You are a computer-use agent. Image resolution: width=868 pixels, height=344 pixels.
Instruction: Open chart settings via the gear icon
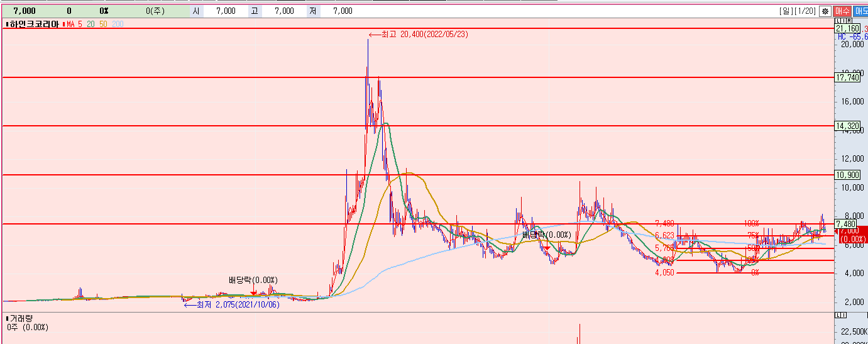point(825,11)
